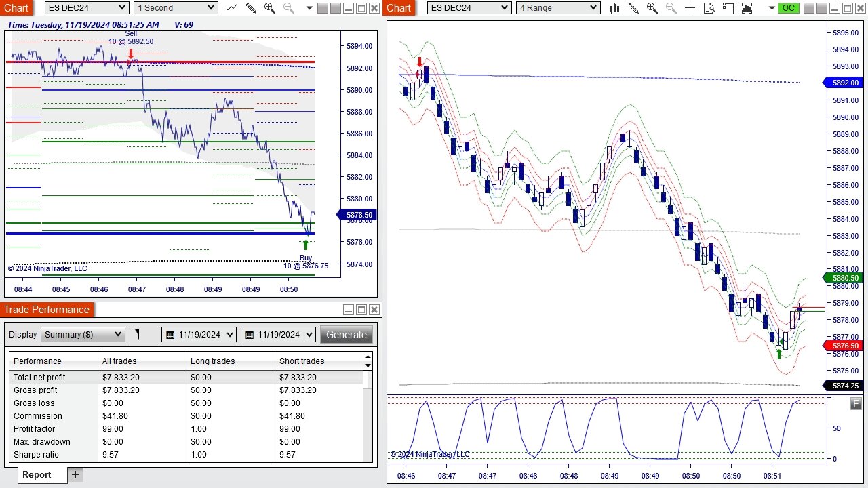Select the Trade Performance tab
868x488 pixels.
click(47, 310)
